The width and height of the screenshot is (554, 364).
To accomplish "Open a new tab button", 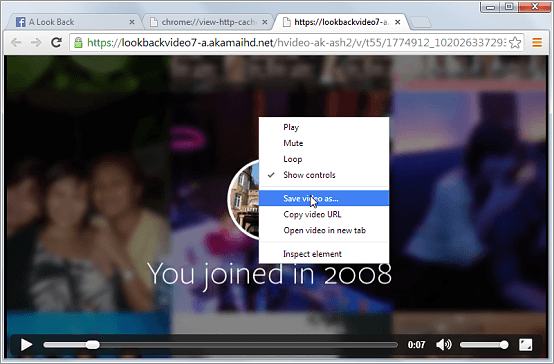I will point(421,22).
